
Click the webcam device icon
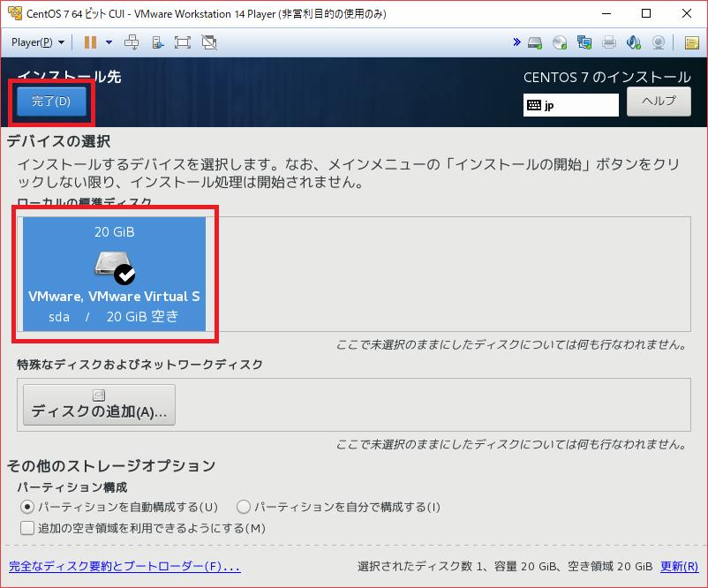(659, 43)
